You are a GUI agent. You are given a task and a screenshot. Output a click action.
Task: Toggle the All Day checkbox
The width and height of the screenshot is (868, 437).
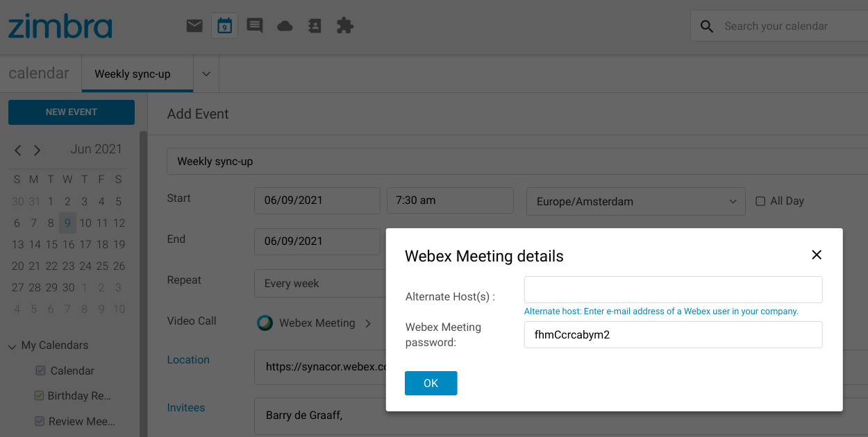[760, 201]
